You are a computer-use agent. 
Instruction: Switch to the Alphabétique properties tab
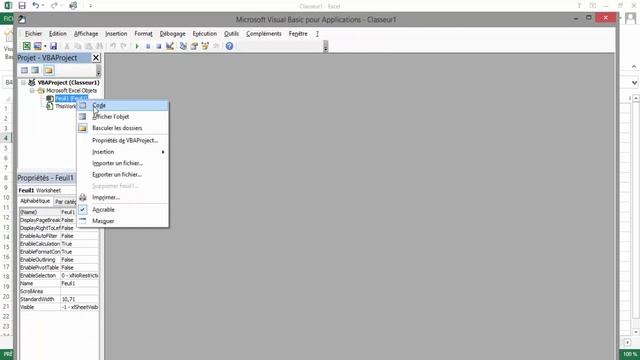(35, 202)
